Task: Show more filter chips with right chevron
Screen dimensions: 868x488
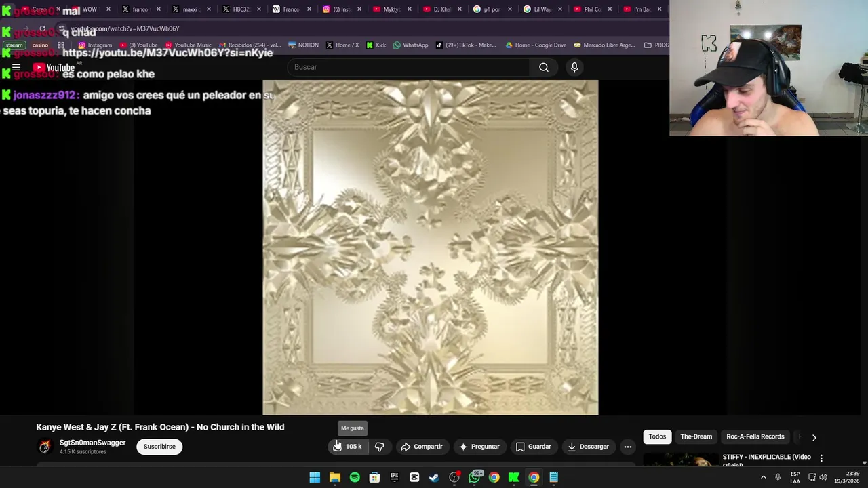Action: (814, 437)
